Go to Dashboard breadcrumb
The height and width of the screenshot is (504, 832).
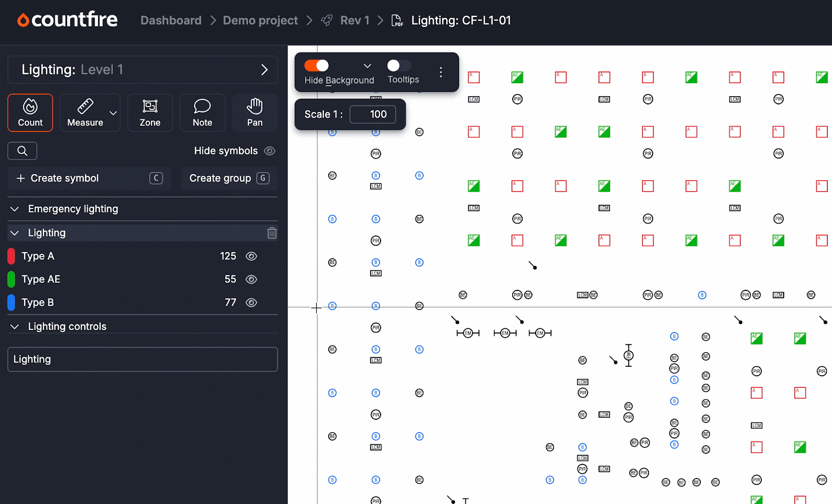pos(171,20)
